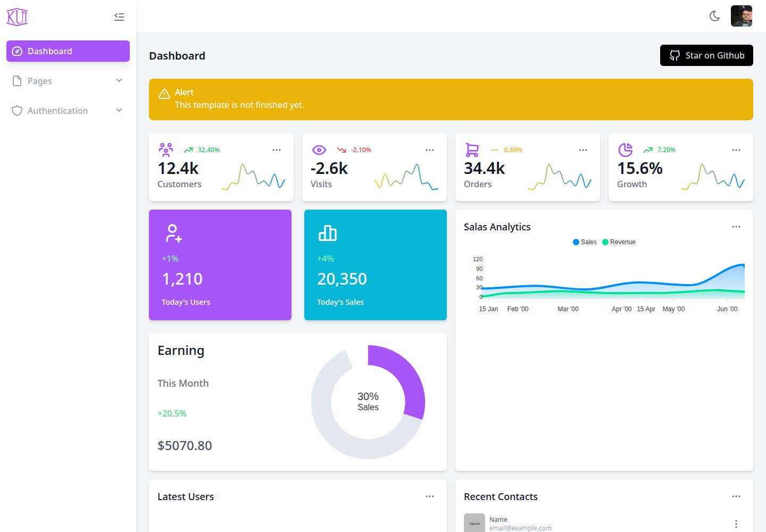Expand the Authentication chevron arrow
This screenshot has width=766, height=532.
[119, 111]
